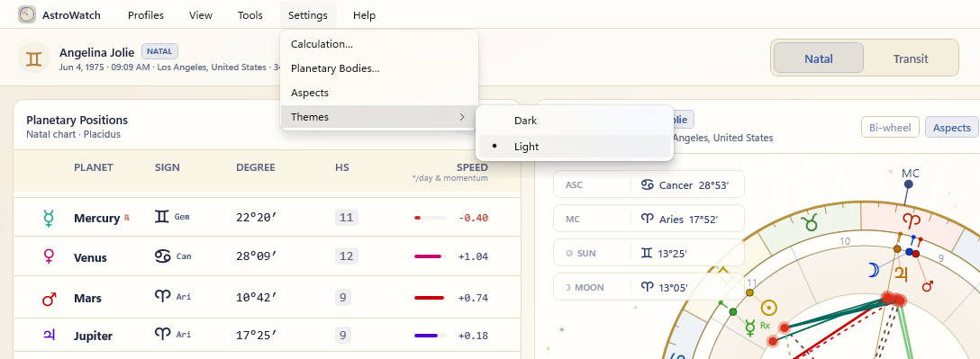Choose Calculation... from Settings menu
Screen dimensions: 980x359
[x=379, y=44]
